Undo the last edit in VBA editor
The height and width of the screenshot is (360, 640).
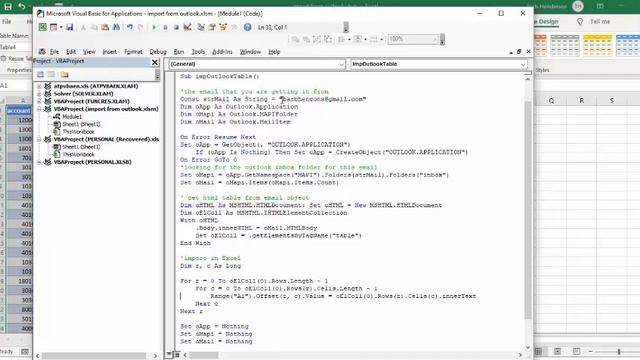coord(130,27)
